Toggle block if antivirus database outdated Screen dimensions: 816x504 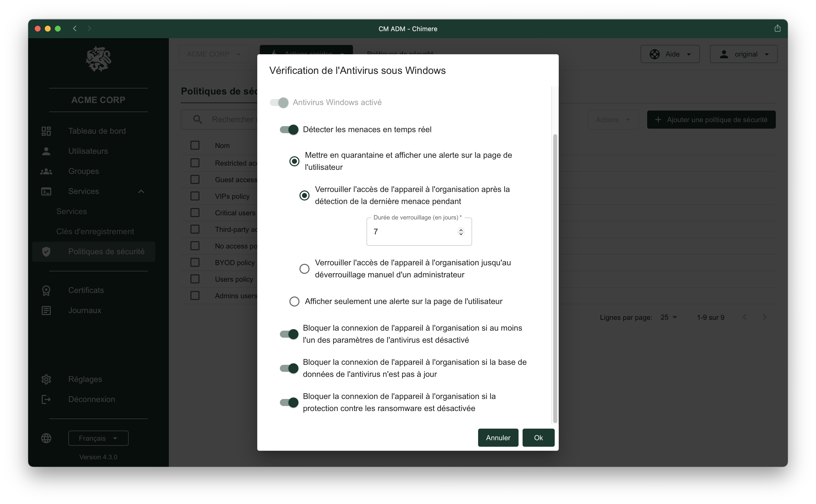(x=289, y=368)
